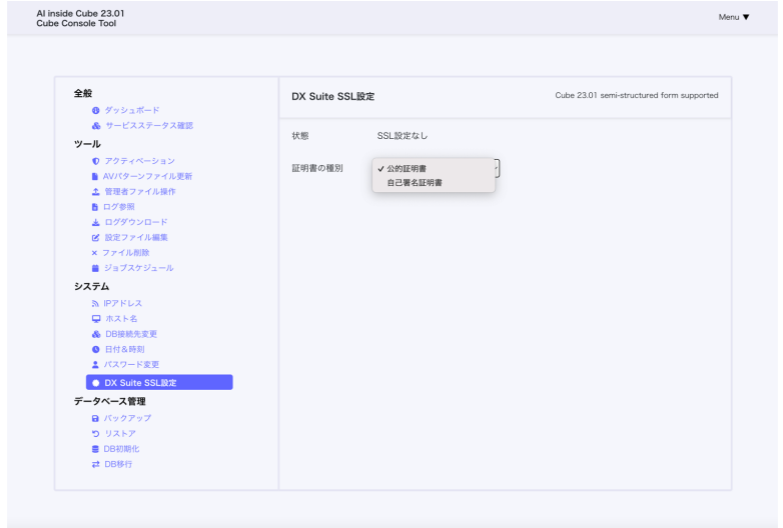
Task: Navigate to パスワード変更 page
Action: (131, 364)
